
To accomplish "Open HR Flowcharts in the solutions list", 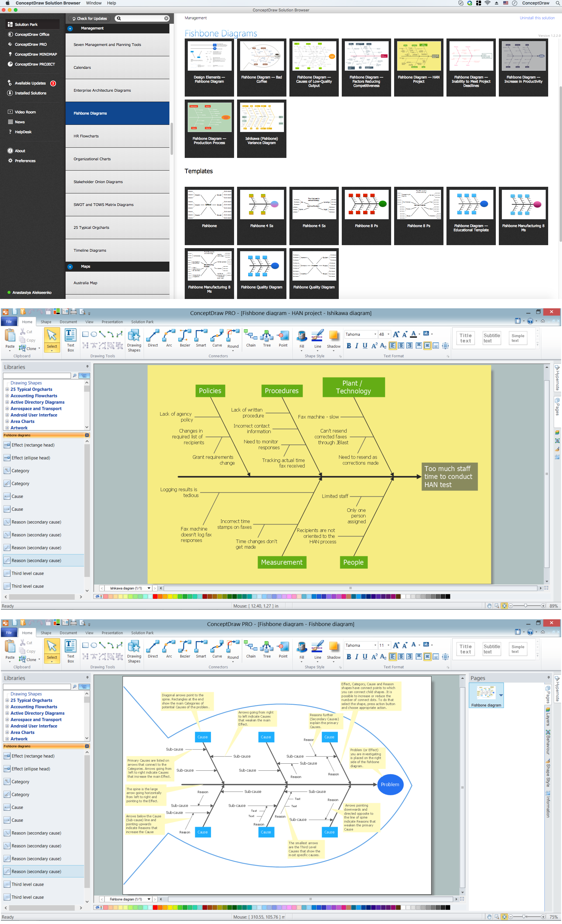I will (x=117, y=136).
